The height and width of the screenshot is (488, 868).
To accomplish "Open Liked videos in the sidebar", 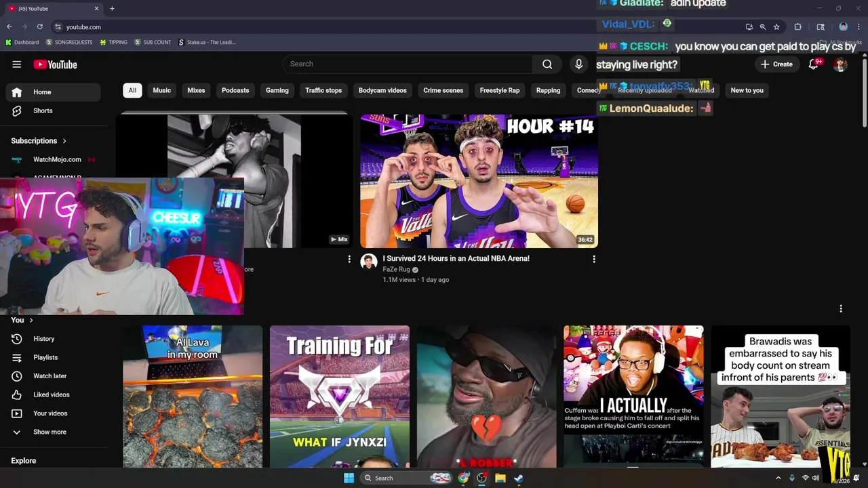I will (x=53, y=394).
